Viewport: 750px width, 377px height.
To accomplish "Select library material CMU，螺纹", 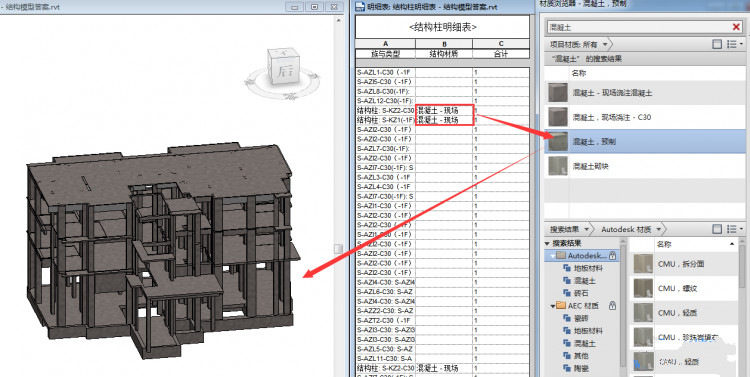I will pyautogui.click(x=684, y=288).
